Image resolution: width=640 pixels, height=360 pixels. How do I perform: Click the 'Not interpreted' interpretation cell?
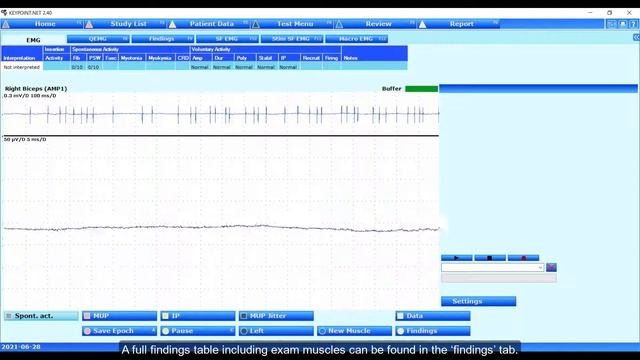point(22,67)
